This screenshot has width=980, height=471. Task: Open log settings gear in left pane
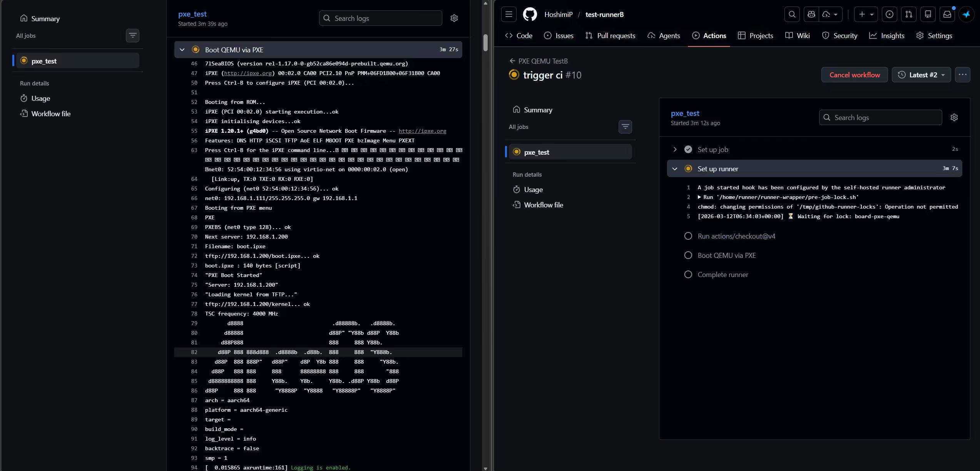point(454,18)
